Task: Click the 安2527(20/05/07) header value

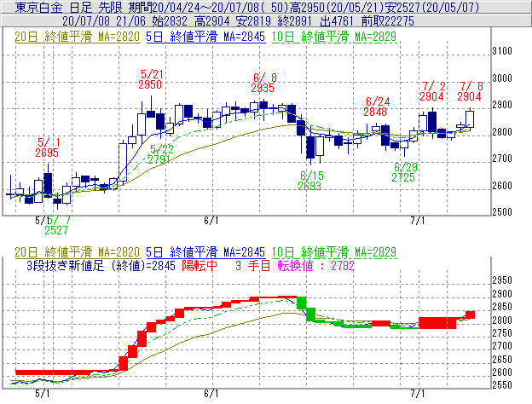Action: (x=432, y=7)
